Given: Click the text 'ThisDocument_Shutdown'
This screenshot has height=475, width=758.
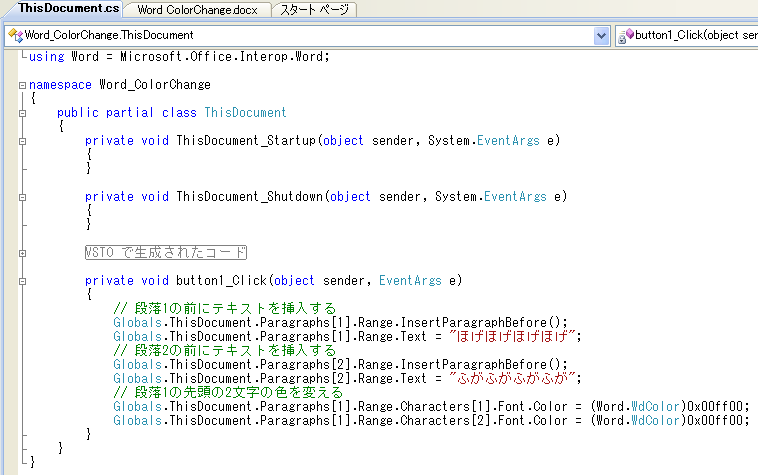Looking at the screenshot, I should pos(249,197).
